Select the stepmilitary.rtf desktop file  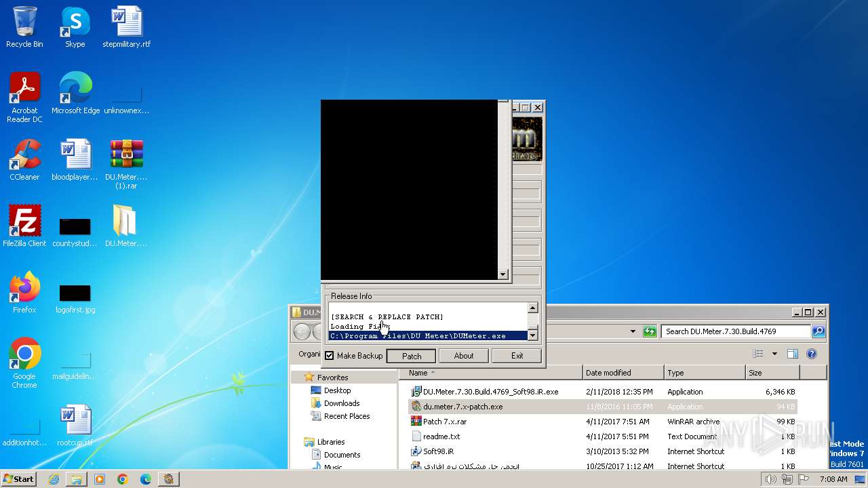point(126,27)
